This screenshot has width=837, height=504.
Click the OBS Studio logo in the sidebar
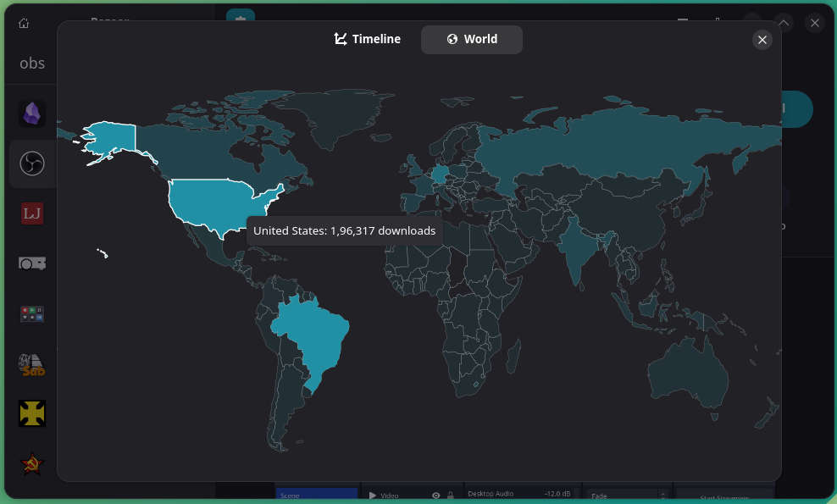point(31,163)
